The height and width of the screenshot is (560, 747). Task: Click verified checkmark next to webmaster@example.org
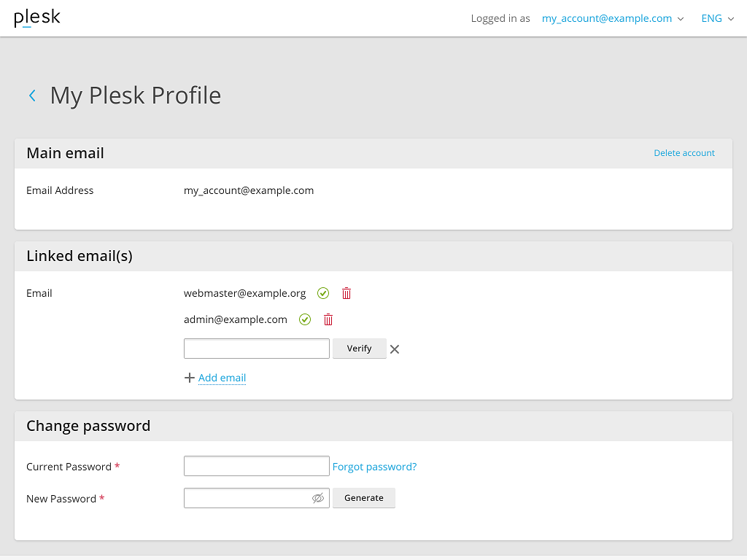[323, 293]
